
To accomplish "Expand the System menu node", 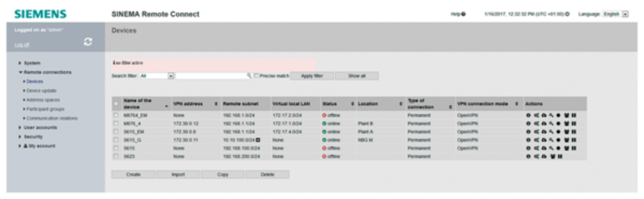I will tap(20, 63).
